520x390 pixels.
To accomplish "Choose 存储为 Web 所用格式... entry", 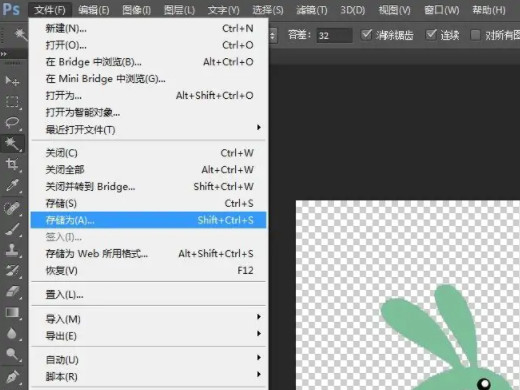I will 148,254.
